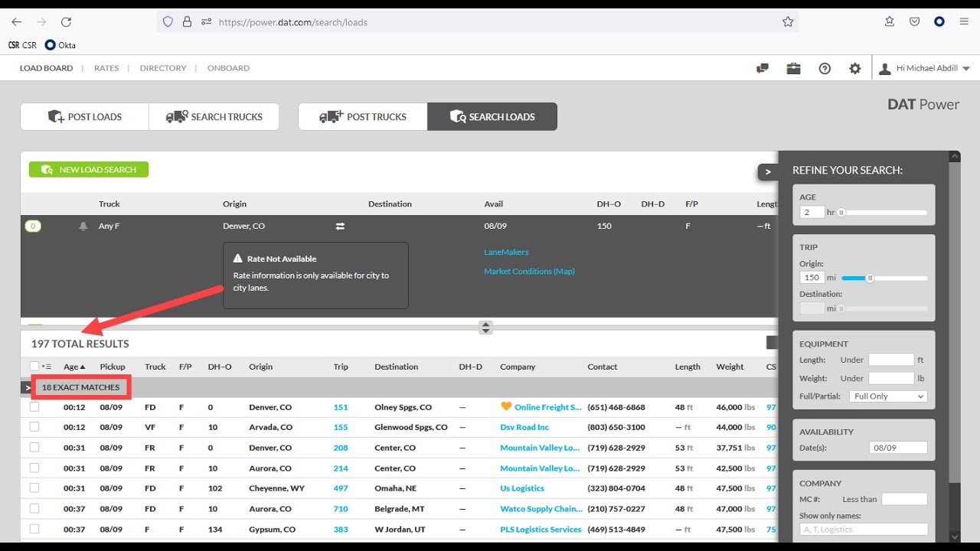Click the equipment Length Under field
The width and height of the screenshot is (980, 551).
(891, 360)
